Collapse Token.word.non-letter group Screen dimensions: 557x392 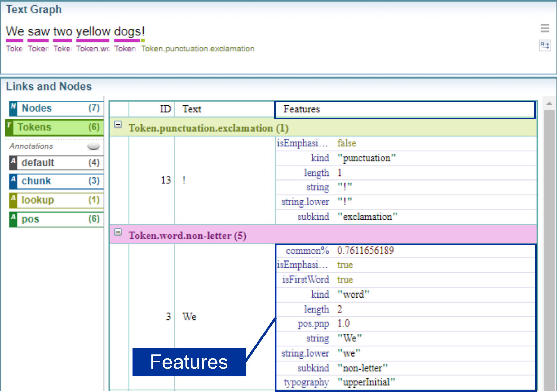tap(118, 232)
